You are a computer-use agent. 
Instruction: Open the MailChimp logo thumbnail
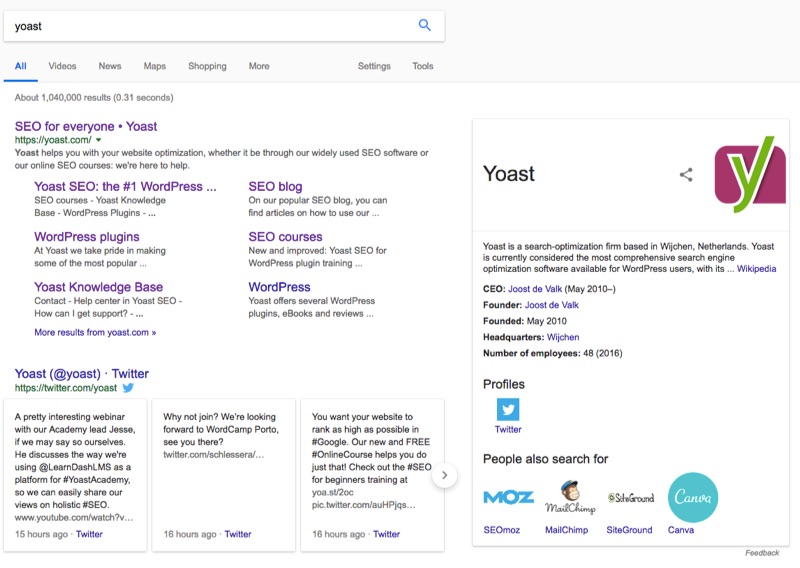click(x=570, y=497)
